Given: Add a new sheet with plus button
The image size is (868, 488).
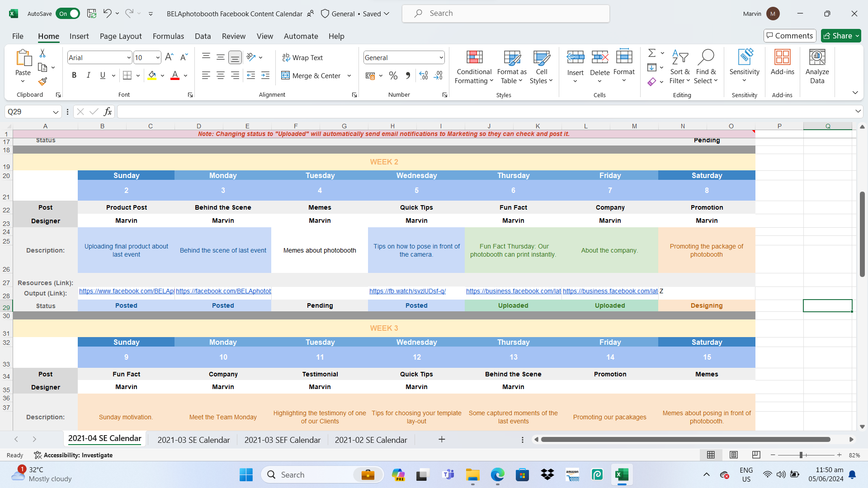Looking at the screenshot, I should 442,439.
